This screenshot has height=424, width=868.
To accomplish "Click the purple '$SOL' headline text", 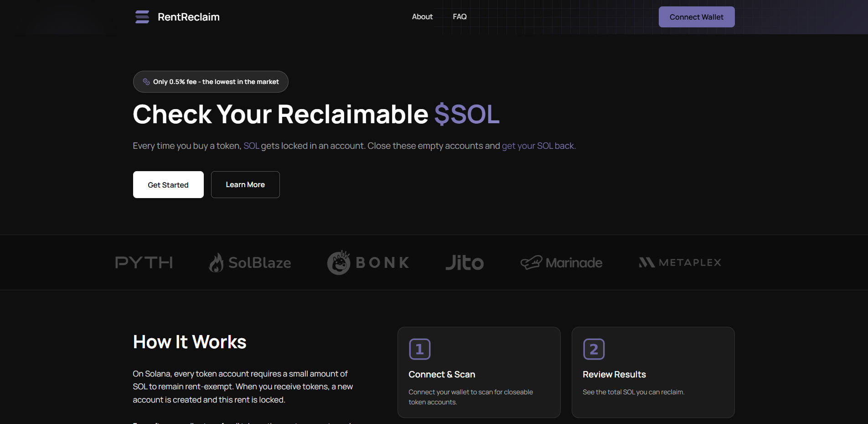I will click(467, 114).
